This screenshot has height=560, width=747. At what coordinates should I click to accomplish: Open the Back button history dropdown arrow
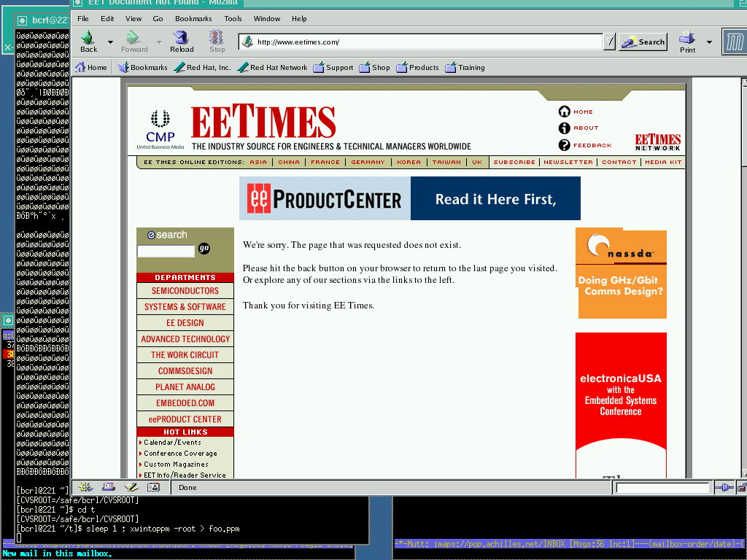pyautogui.click(x=111, y=42)
